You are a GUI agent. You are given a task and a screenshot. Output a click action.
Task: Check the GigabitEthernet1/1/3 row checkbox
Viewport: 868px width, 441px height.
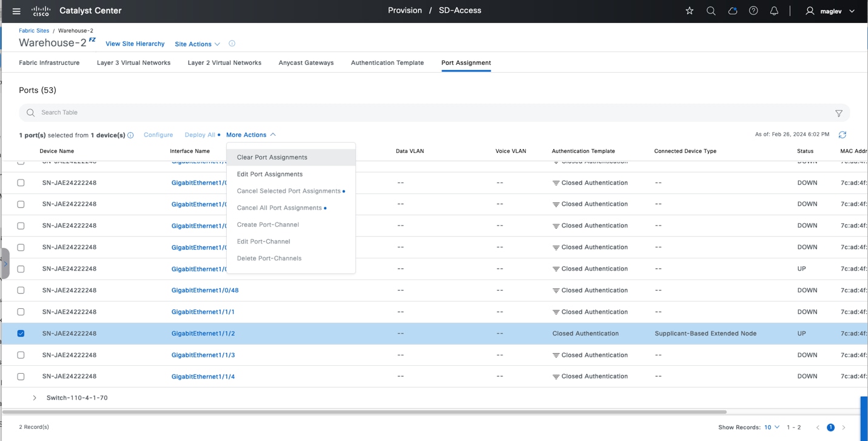click(21, 355)
